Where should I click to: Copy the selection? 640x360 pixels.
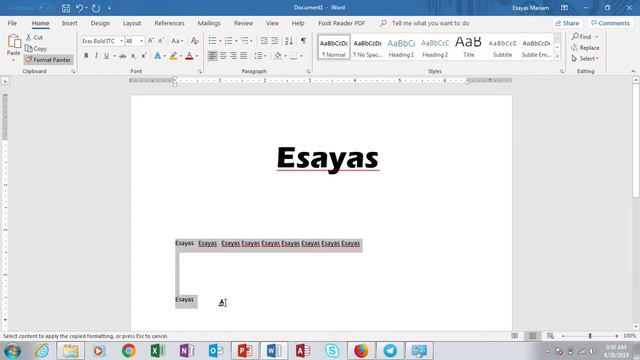(x=36, y=49)
